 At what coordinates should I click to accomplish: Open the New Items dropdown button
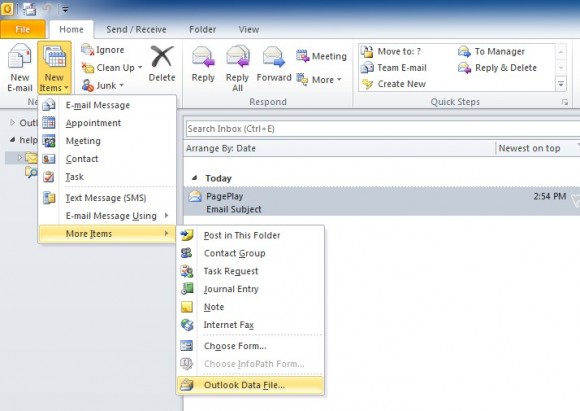[x=54, y=68]
